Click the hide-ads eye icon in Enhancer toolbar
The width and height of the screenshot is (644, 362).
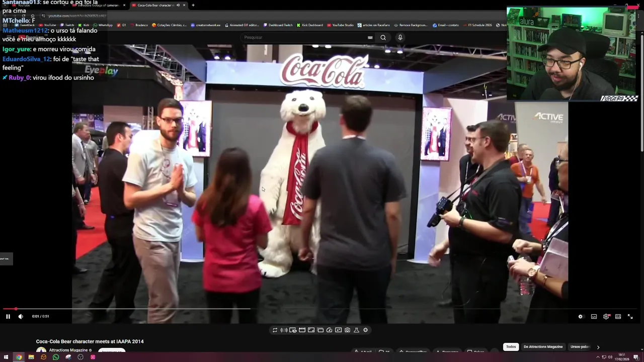293,330
